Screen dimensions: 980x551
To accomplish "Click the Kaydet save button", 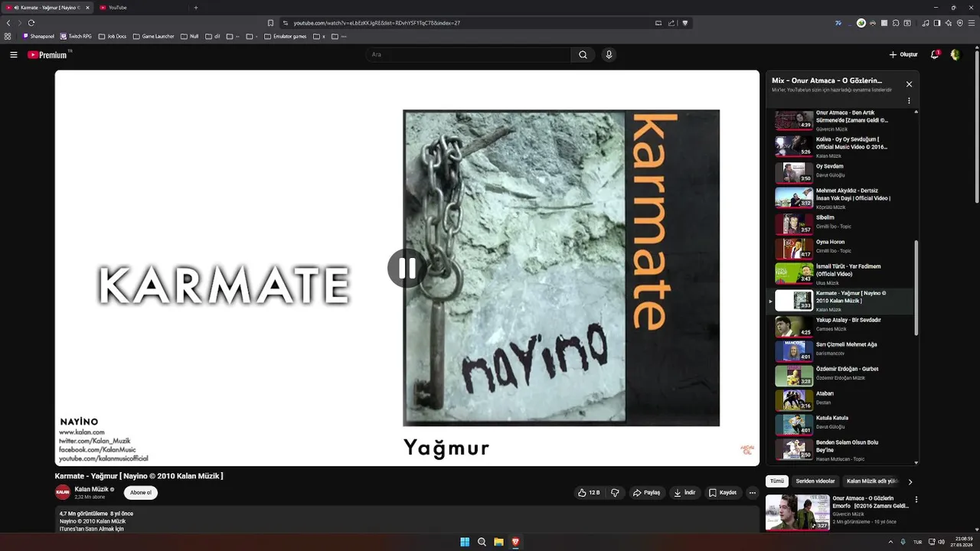I will [723, 493].
